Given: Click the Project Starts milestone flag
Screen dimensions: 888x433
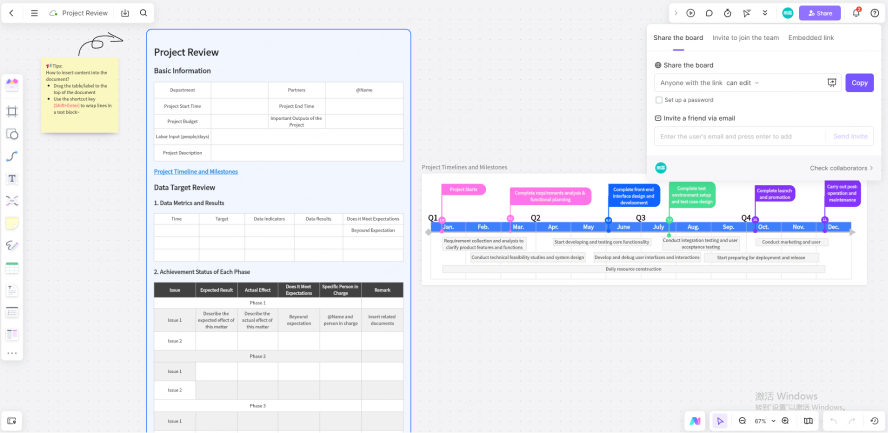Looking at the screenshot, I should coord(463,190).
